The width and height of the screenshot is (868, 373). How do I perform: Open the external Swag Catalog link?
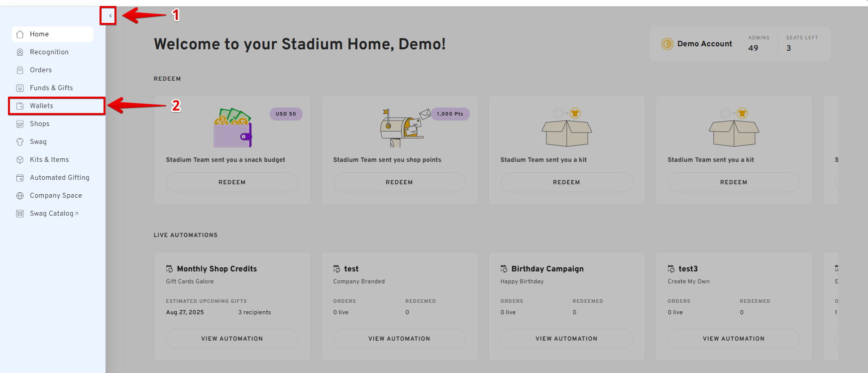54,214
